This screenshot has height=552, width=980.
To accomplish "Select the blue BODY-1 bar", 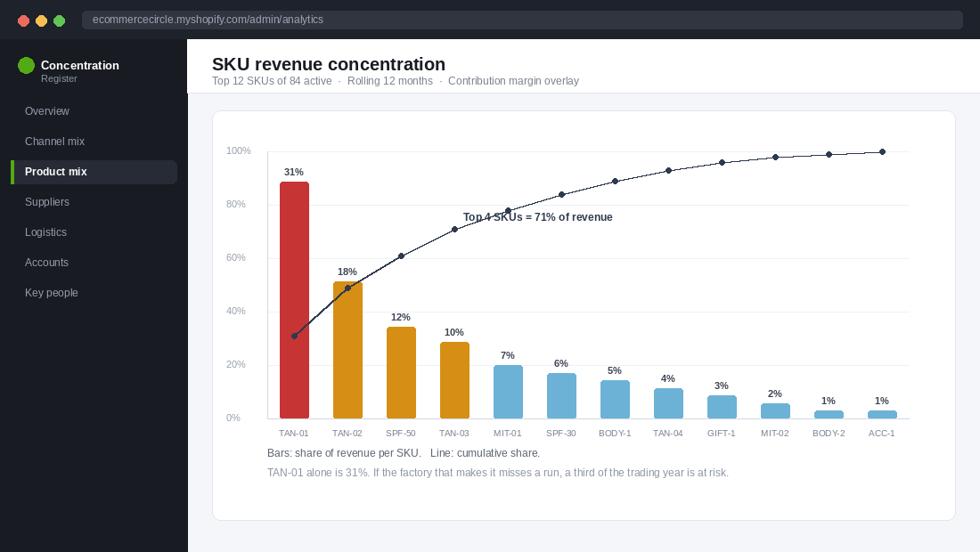I will click(x=615, y=400).
